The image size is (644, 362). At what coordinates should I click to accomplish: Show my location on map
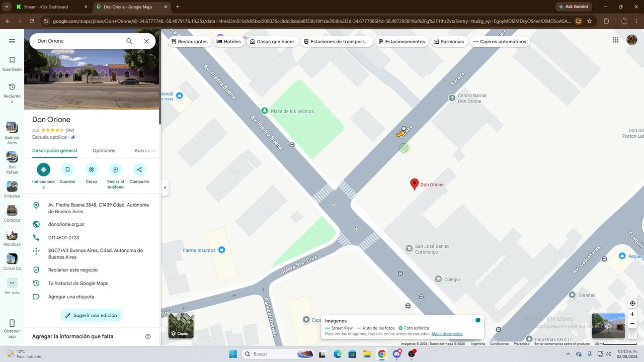click(x=632, y=303)
